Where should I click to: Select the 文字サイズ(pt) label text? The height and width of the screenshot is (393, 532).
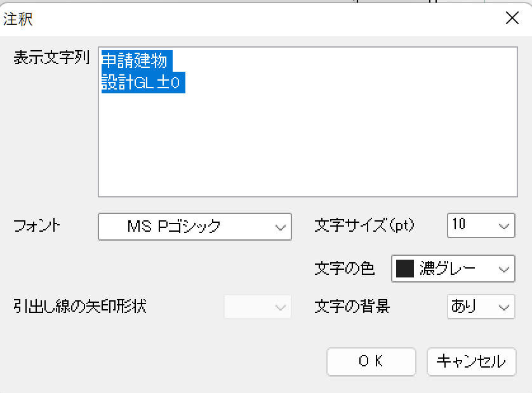[364, 225]
